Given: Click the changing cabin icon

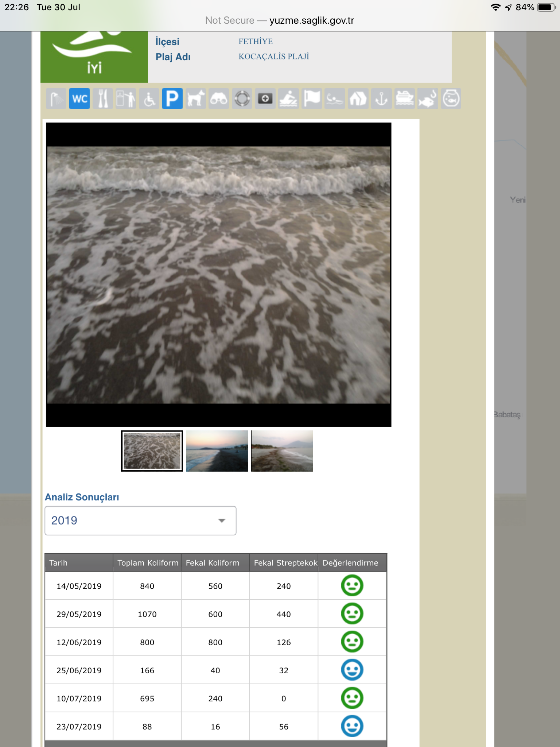Looking at the screenshot, I should pos(126,98).
